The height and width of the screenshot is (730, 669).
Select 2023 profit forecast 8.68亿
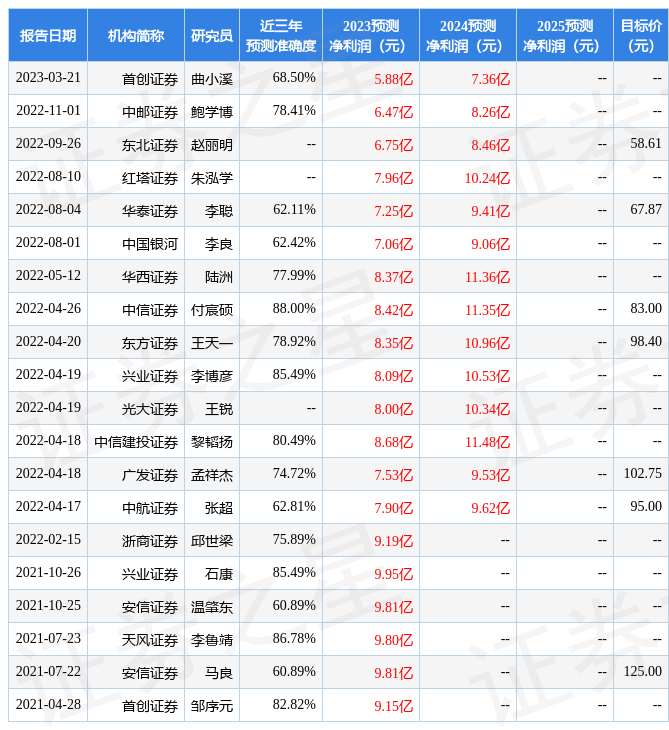tap(393, 442)
